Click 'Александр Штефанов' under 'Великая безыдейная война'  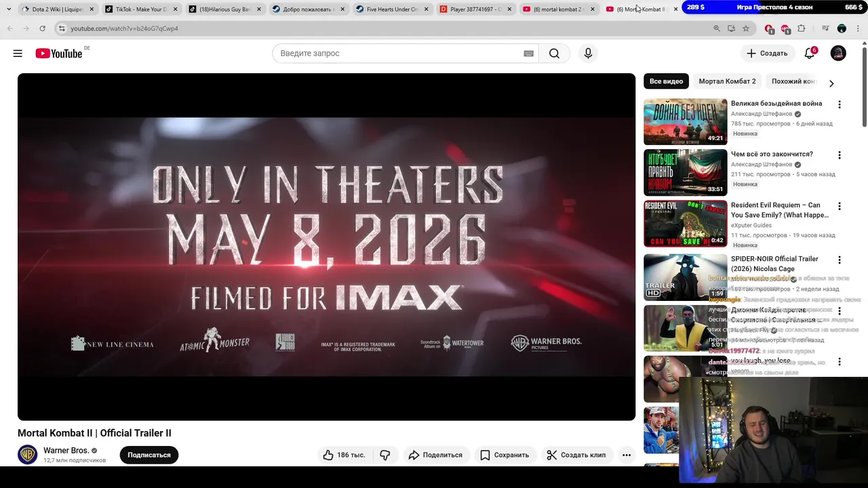762,114
